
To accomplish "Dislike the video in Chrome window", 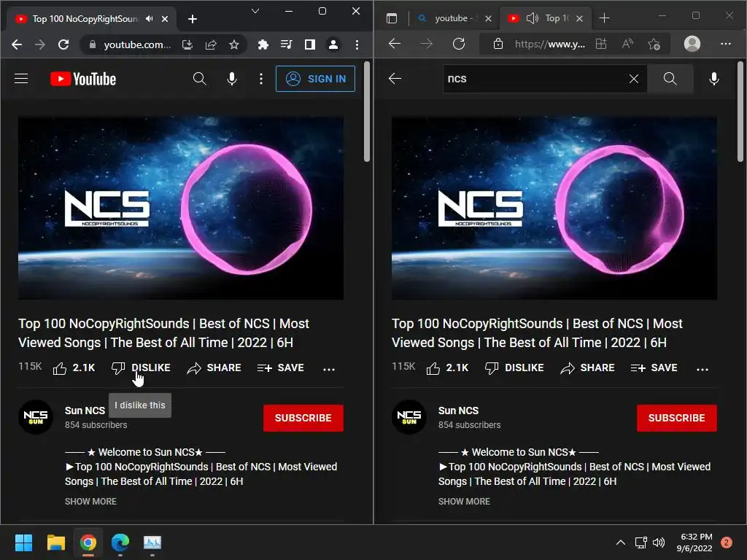I will pos(141,367).
